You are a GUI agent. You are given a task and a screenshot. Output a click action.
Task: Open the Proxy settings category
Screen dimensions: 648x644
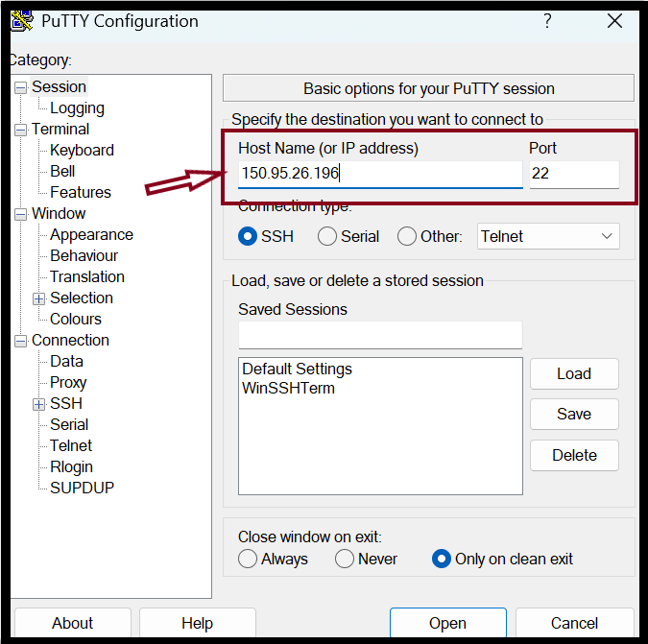point(68,383)
